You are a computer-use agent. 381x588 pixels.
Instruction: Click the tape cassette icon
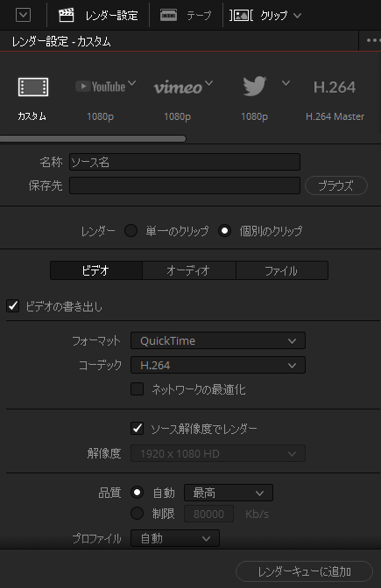[x=168, y=15]
